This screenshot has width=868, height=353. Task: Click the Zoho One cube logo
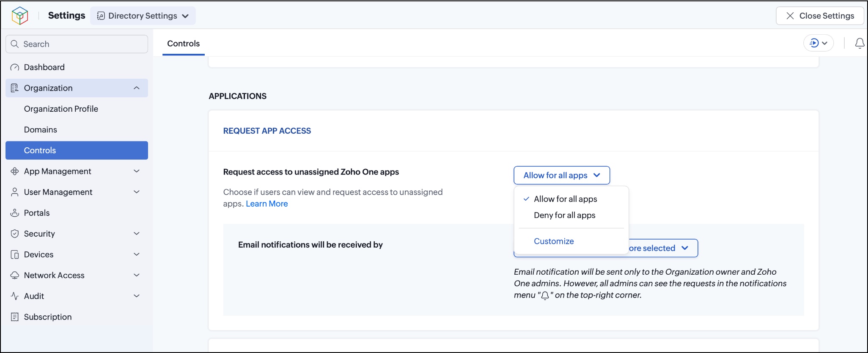pos(20,16)
